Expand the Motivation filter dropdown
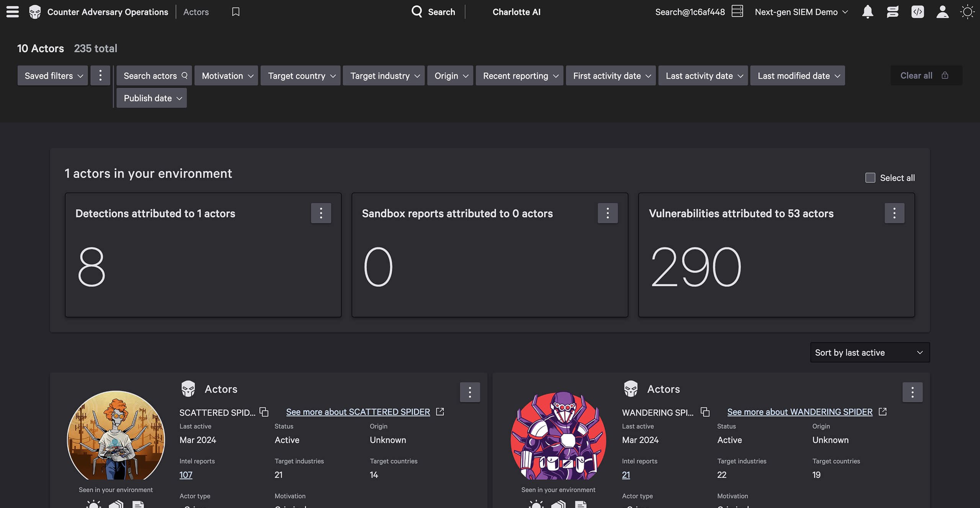 (227, 76)
